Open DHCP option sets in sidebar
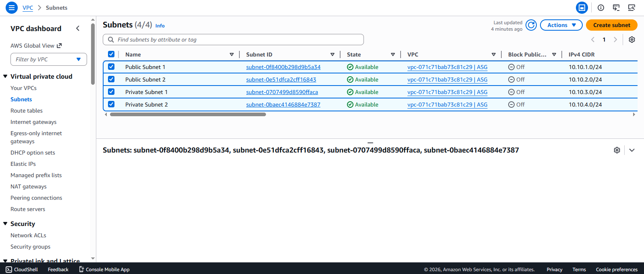The width and height of the screenshot is (644, 274). pyautogui.click(x=33, y=153)
